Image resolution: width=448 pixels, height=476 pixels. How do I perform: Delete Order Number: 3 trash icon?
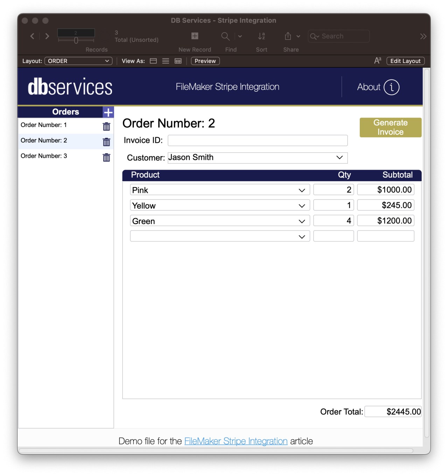point(106,157)
